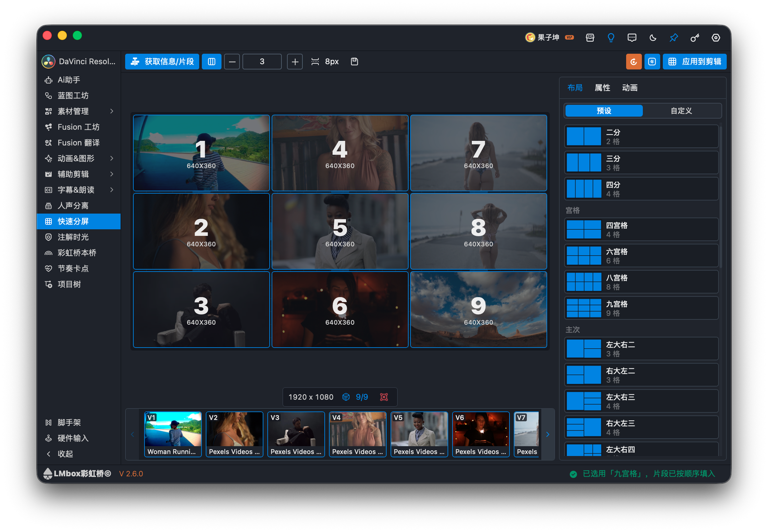Select the 布局 tab
768x532 pixels.
(x=575, y=88)
